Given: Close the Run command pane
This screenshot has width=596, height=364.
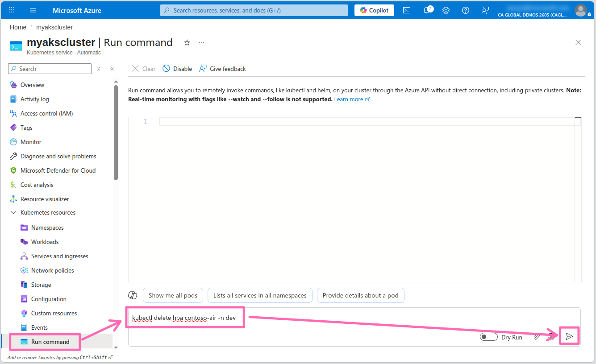Looking at the screenshot, I should coord(578,42).
